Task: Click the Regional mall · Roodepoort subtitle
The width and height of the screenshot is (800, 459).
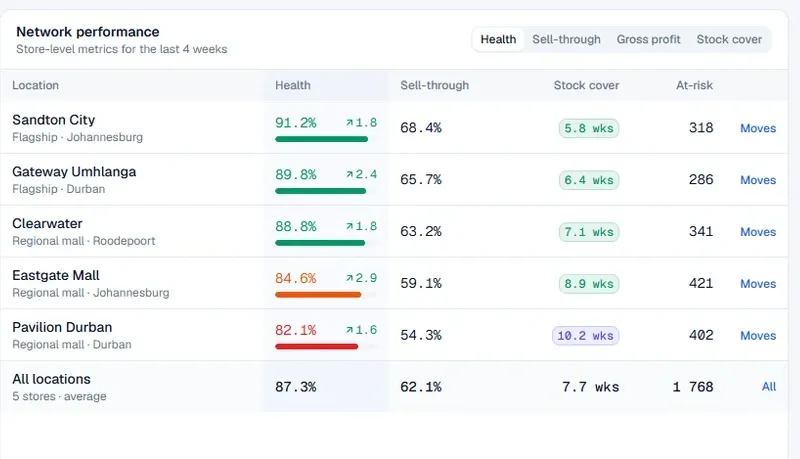Action: pos(84,241)
